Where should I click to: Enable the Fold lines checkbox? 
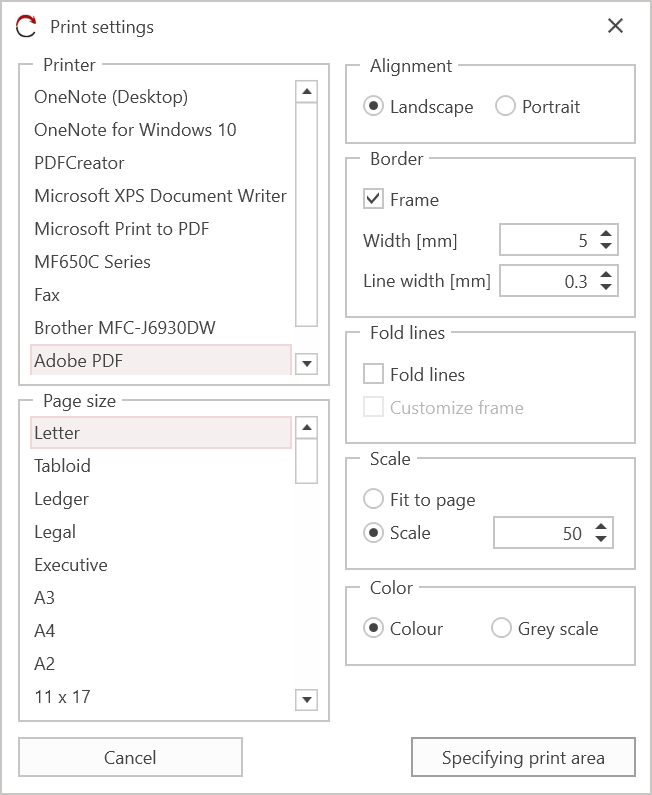coord(374,374)
